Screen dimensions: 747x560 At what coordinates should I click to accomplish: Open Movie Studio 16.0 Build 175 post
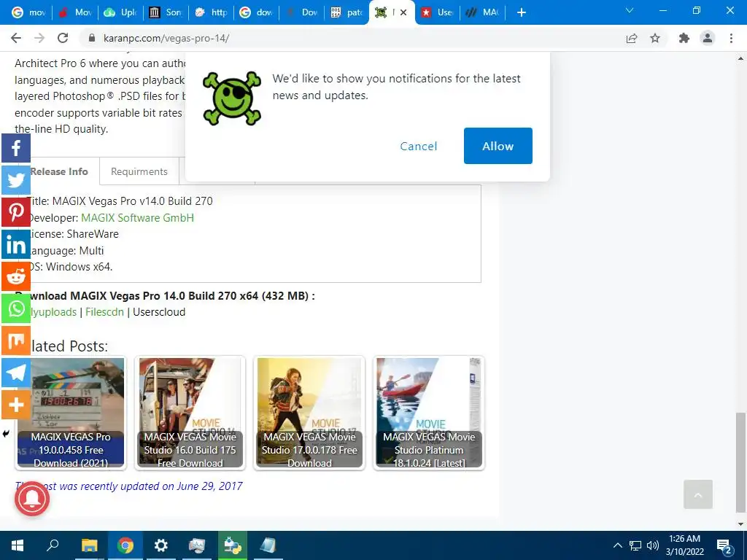coord(190,413)
